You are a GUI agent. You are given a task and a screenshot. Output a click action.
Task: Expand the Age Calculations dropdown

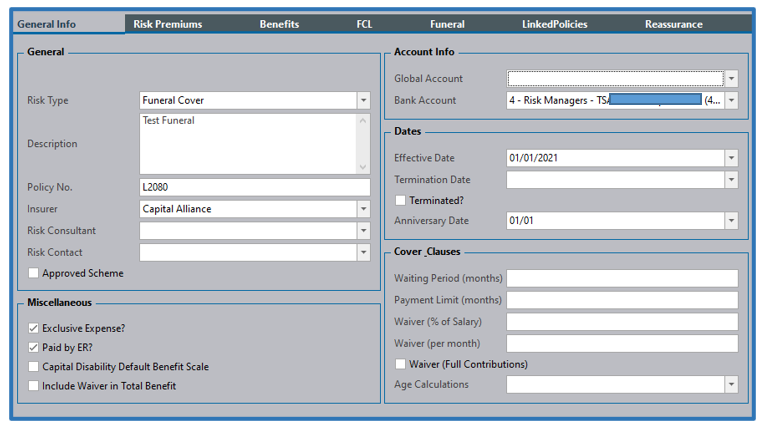(x=731, y=384)
